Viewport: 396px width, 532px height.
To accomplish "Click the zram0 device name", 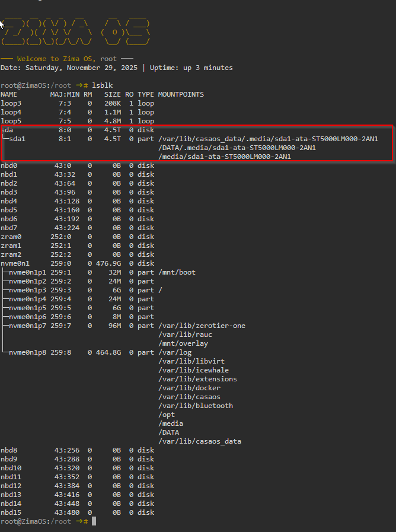I will coord(11,237).
